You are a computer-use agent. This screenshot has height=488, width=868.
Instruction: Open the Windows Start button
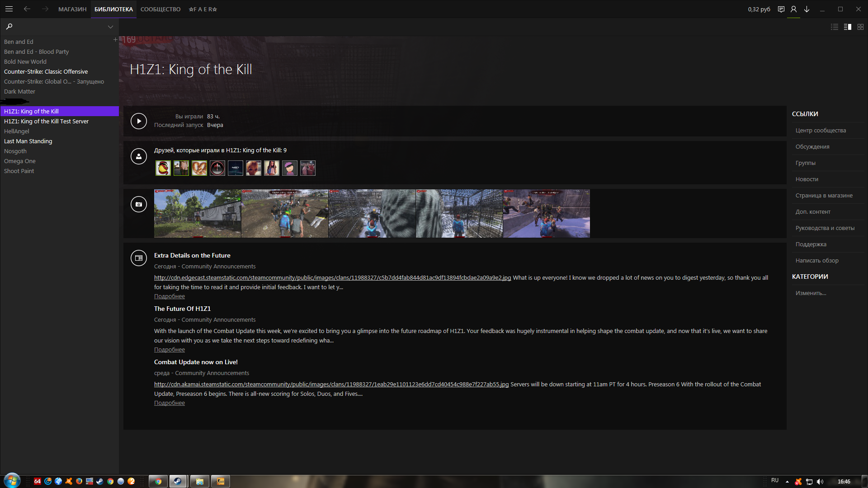click(12, 481)
